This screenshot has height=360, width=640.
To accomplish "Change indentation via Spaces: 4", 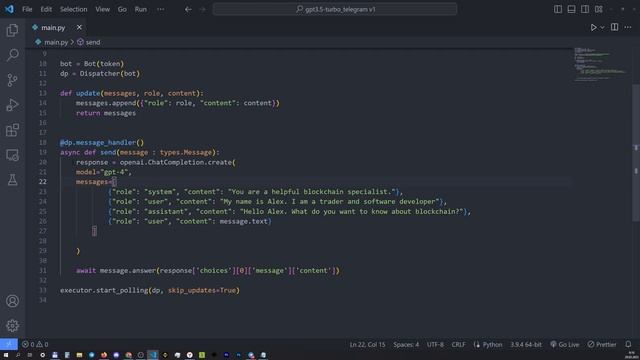I will pos(406,344).
